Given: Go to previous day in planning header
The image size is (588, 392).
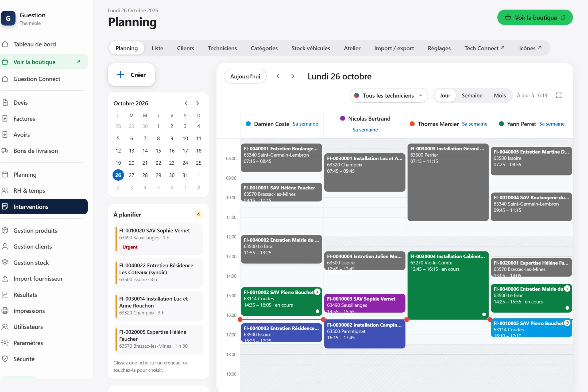Looking at the screenshot, I should click(278, 76).
